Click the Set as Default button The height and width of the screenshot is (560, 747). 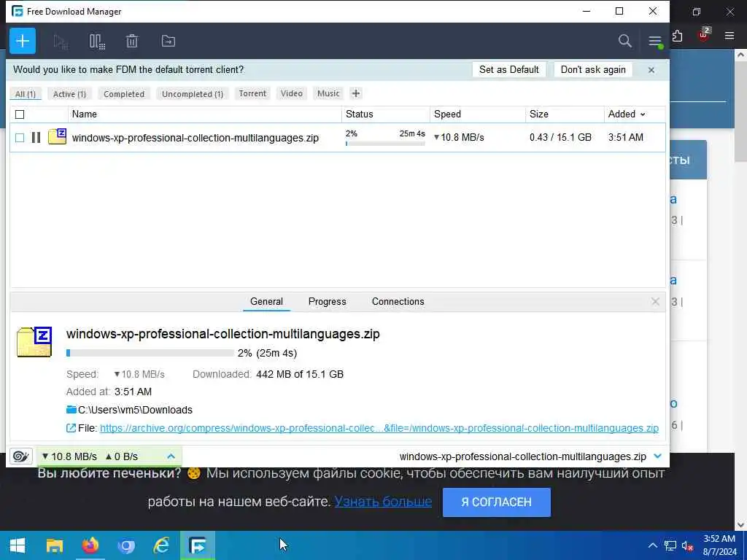508,69
